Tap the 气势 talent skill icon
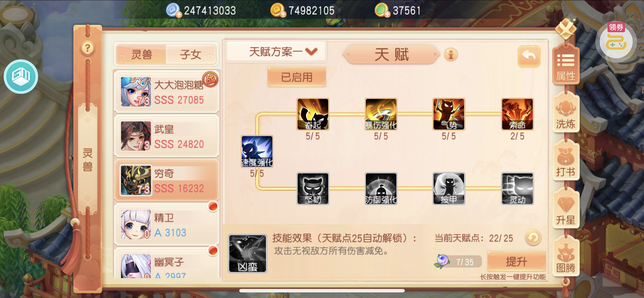This screenshot has width=644, height=298. [x=449, y=114]
